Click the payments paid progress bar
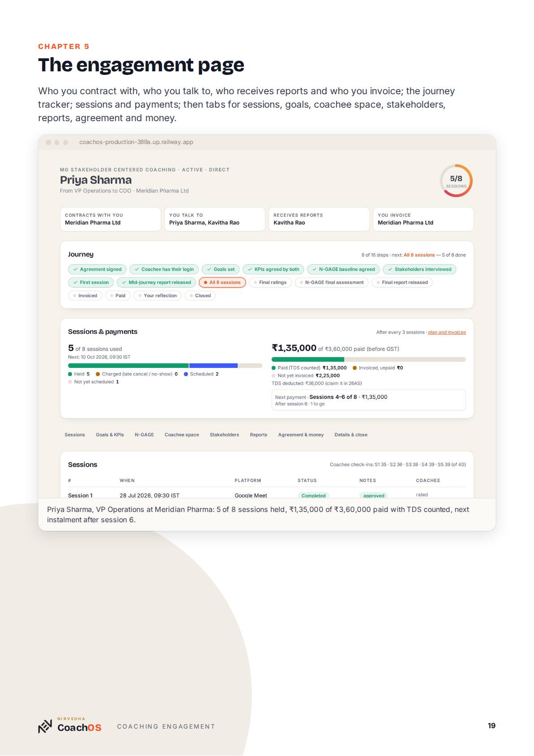The image size is (534, 756). (369, 359)
